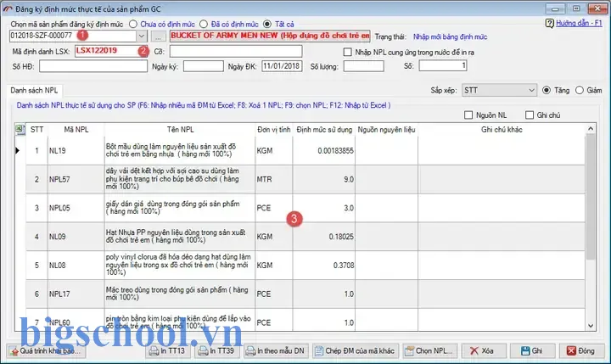611x364 pixels.
Task: Enable the Ghi chú checkbox
Action: pyautogui.click(x=530, y=115)
